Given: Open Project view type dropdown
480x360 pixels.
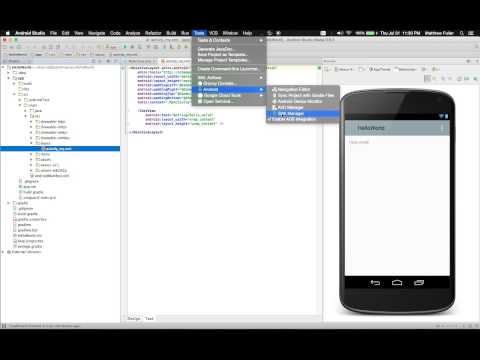Looking at the screenshot, I should [x=16, y=61].
